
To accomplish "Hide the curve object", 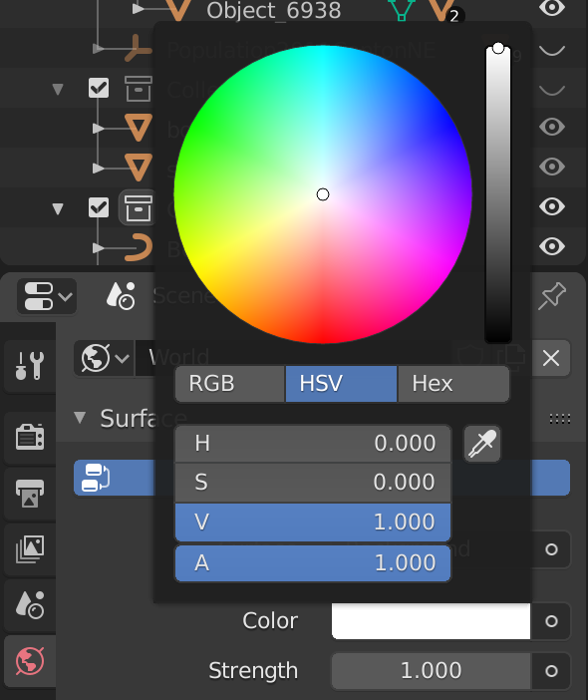I will click(x=552, y=246).
